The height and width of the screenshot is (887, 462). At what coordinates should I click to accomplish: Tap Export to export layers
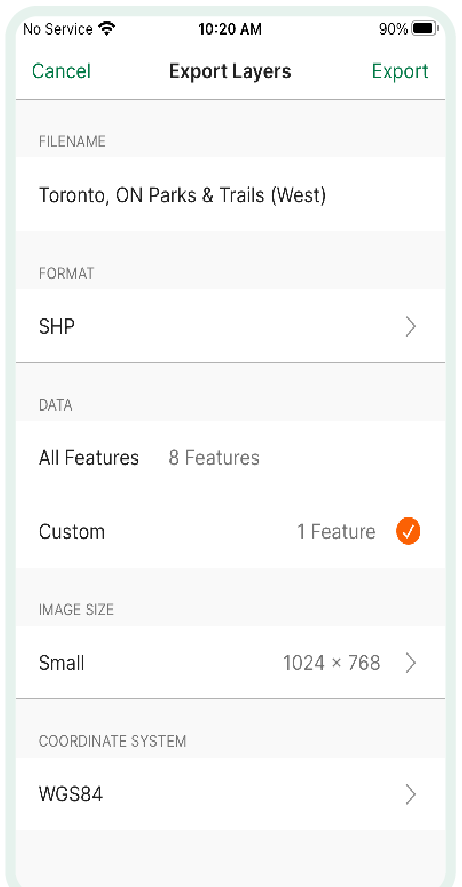click(x=400, y=71)
